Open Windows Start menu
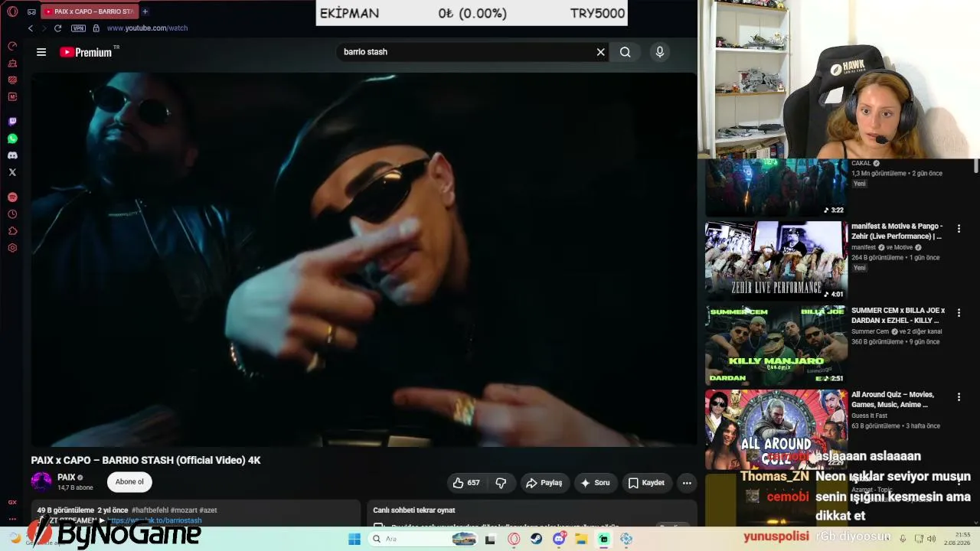980x551 pixels. (354, 539)
